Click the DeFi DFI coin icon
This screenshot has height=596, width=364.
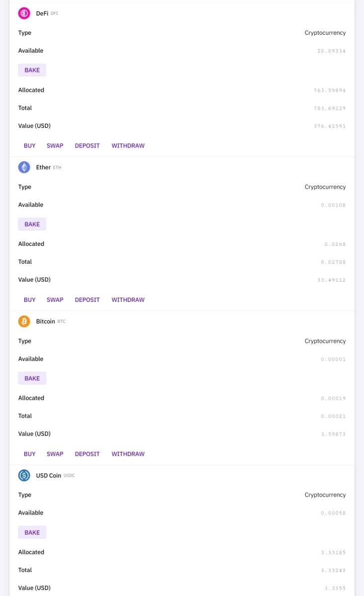pos(24,13)
